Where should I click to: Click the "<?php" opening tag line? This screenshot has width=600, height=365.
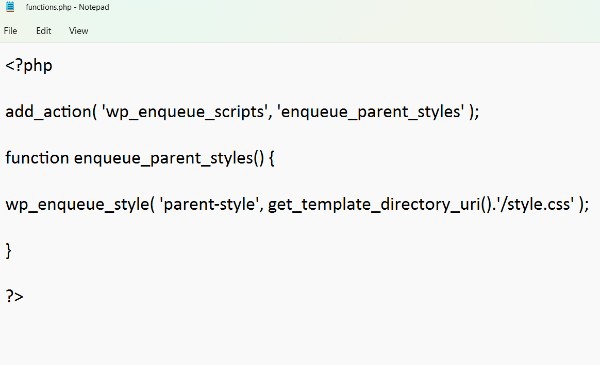[29, 66]
